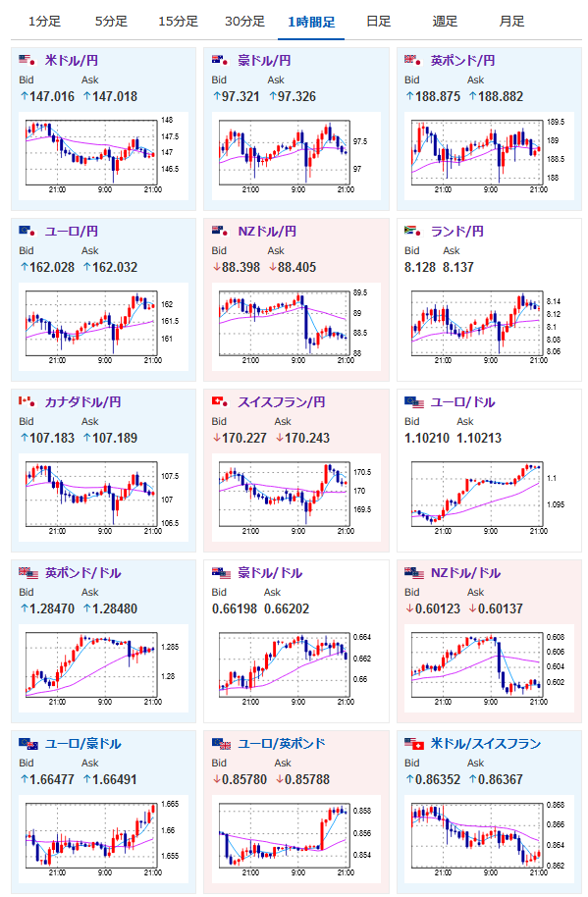Click the flag icon next to 米ドル/スイスフラン

point(414,744)
